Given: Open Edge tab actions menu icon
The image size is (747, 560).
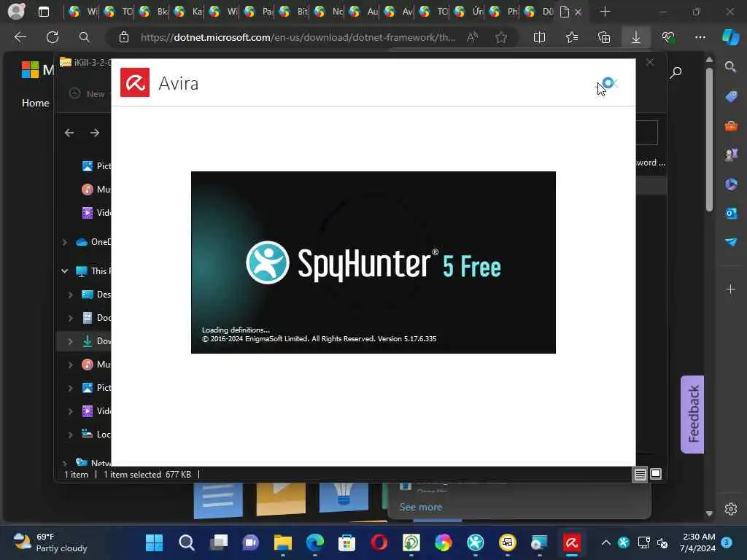Looking at the screenshot, I should pos(43,12).
